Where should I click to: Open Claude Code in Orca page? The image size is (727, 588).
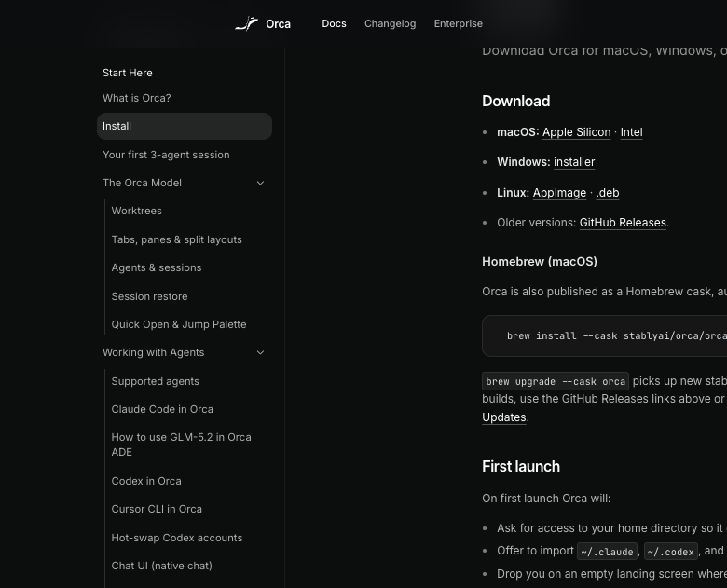[162, 409]
